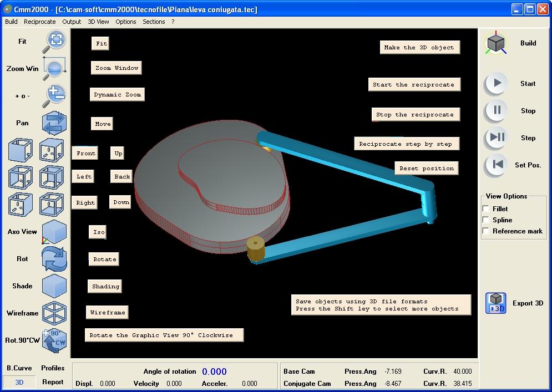This screenshot has width=552, height=392.
Task: Click the Base Cam Curv.R. value 40.000
Action: [462, 371]
